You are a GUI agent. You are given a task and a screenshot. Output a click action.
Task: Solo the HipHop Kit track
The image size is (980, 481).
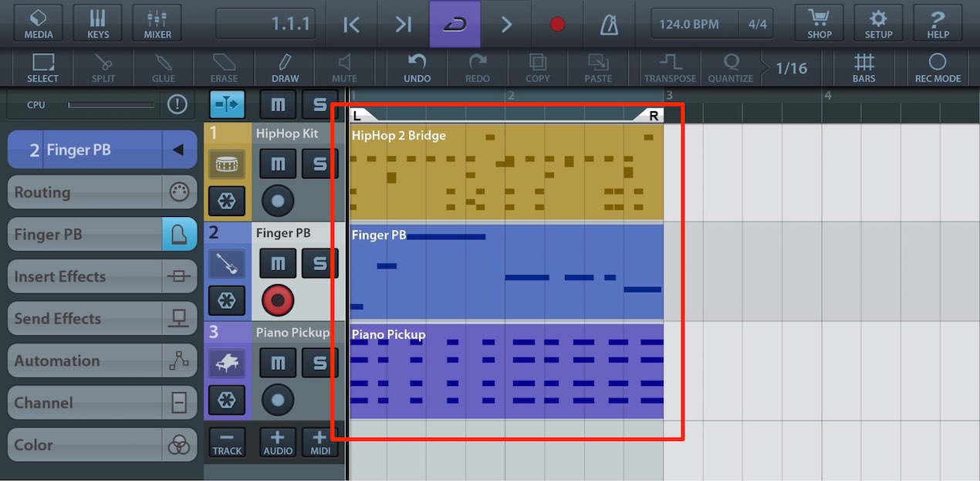click(x=319, y=164)
